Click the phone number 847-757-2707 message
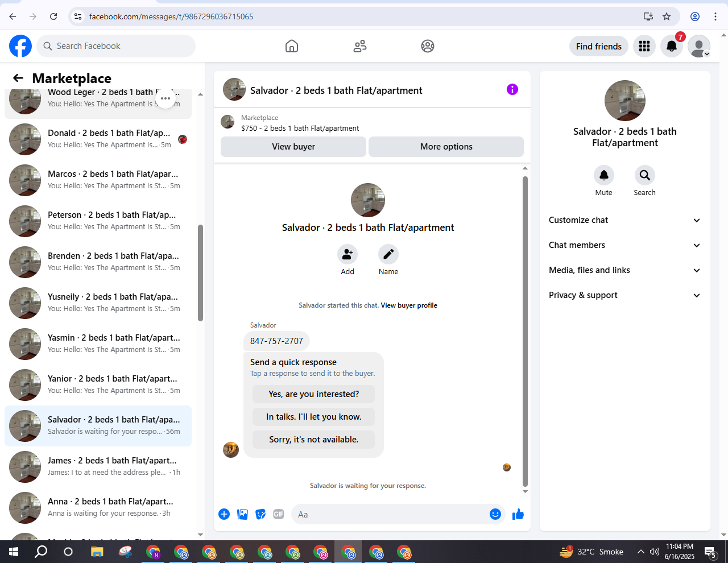The height and width of the screenshot is (563, 728). [x=276, y=341]
